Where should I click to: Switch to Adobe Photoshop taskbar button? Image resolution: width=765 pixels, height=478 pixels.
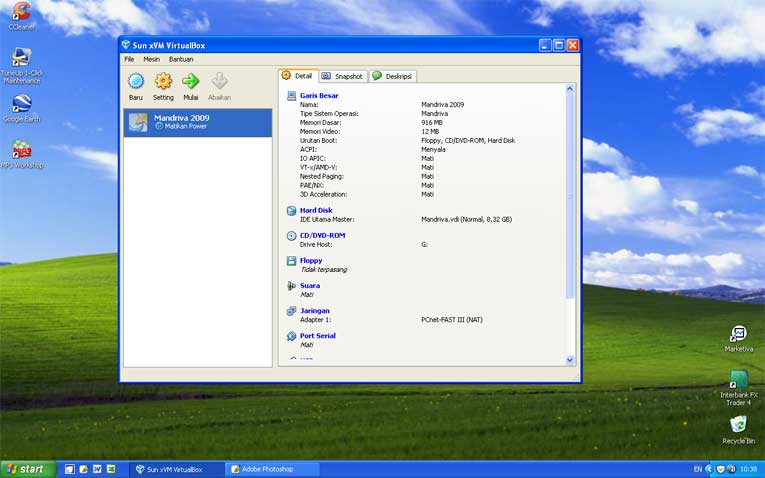pyautogui.click(x=273, y=469)
